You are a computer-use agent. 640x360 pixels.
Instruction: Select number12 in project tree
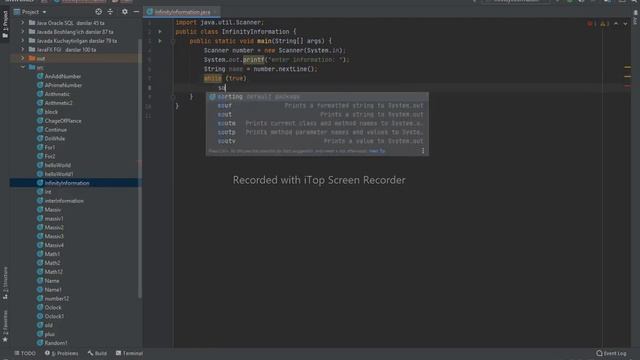[57, 299]
